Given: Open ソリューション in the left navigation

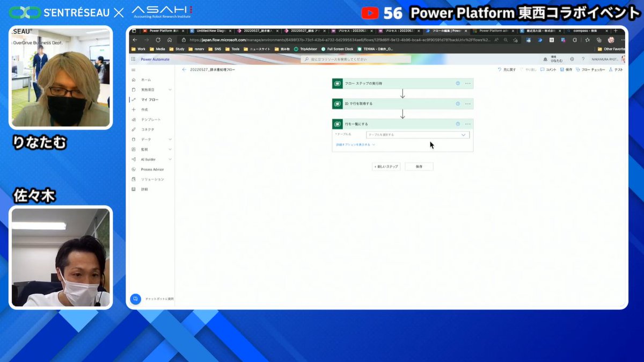Looking at the screenshot, I should point(152,179).
